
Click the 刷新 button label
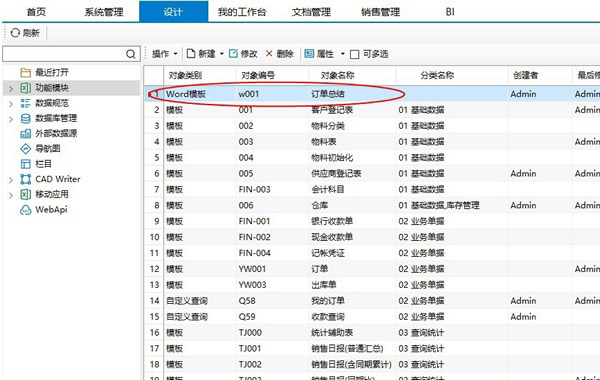(x=31, y=33)
